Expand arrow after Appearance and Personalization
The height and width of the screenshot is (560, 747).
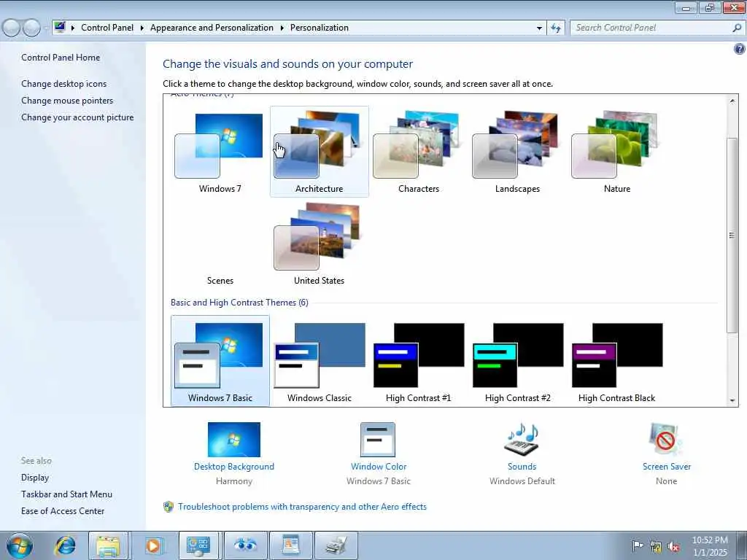(282, 28)
